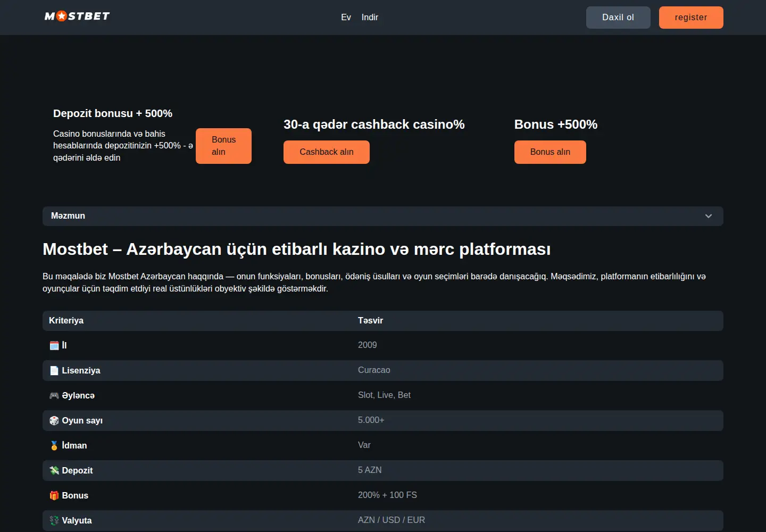
Task: Select the Var value in İdman row
Action: tap(364, 445)
